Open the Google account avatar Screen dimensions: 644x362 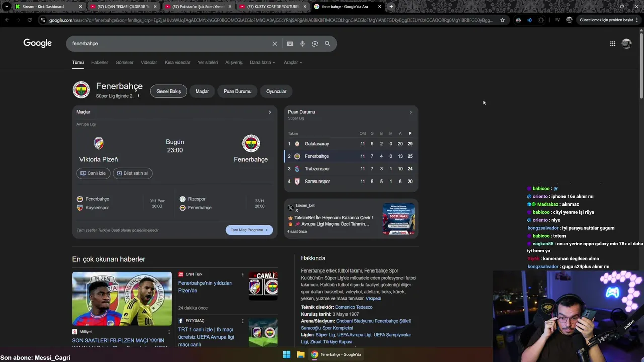point(626,44)
